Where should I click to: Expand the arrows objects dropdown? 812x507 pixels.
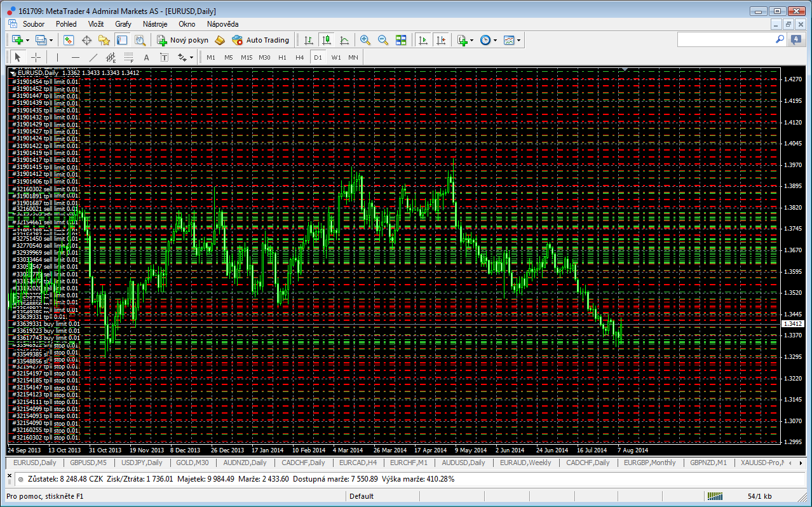(x=191, y=57)
